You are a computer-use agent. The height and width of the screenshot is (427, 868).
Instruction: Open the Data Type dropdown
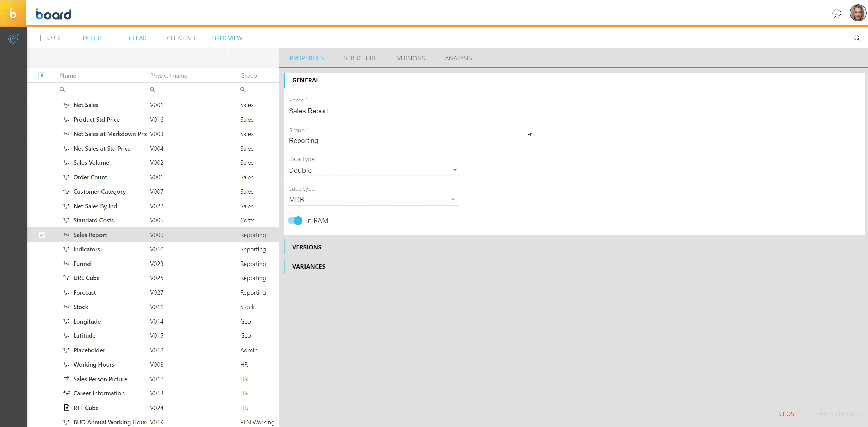tap(455, 170)
